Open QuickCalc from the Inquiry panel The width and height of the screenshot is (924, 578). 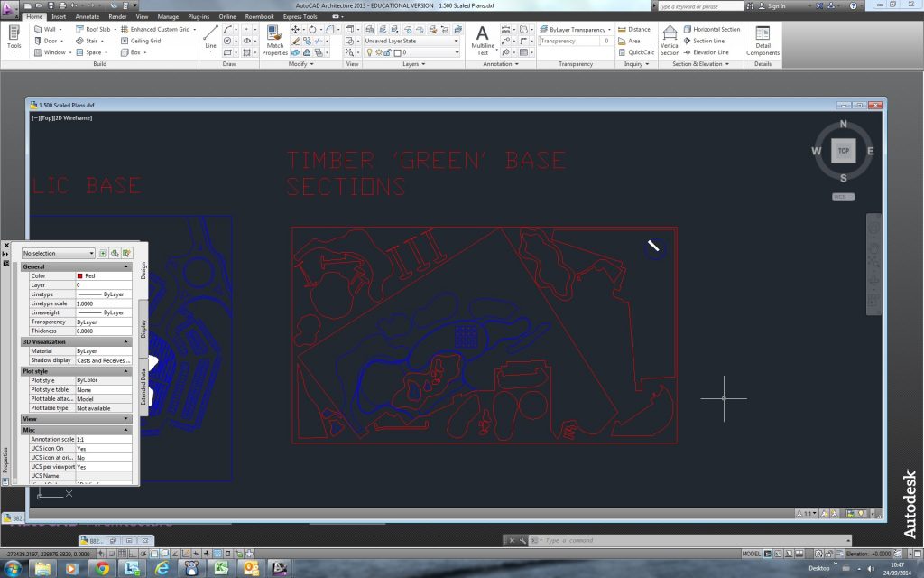pos(641,51)
